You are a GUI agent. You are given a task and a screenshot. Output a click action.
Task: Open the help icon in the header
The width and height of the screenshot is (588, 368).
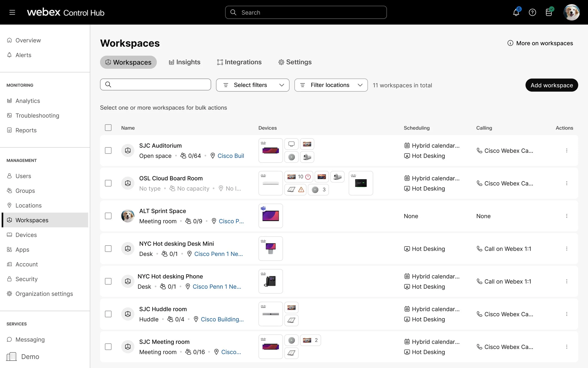click(x=532, y=12)
